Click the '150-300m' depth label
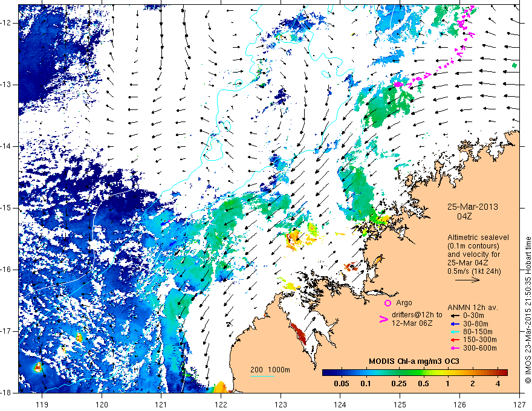532x411 pixels. coord(480,340)
